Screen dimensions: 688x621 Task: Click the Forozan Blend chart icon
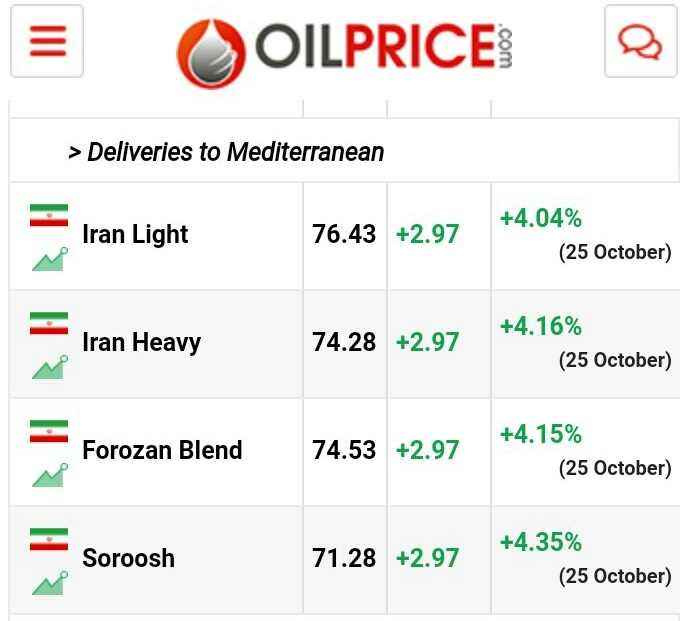[49, 474]
